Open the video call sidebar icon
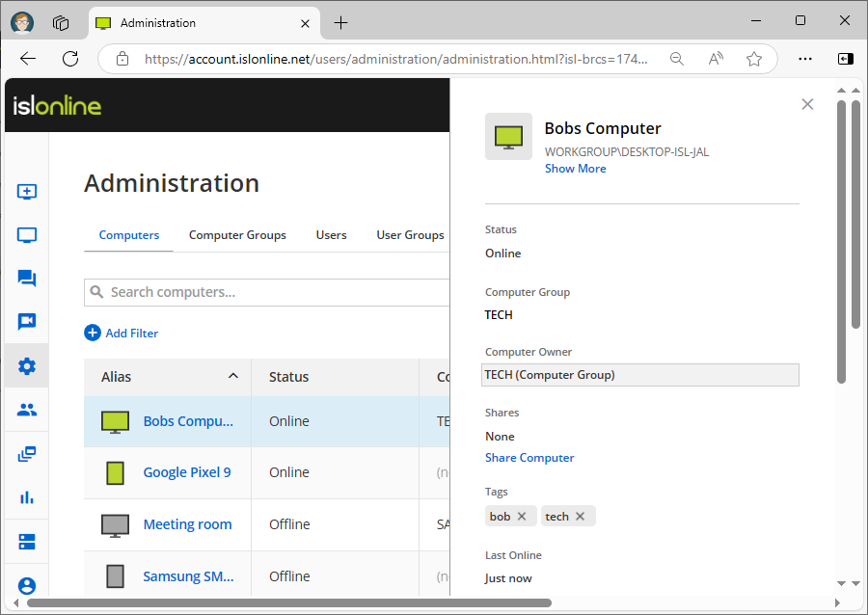The height and width of the screenshot is (615, 868). [27, 322]
